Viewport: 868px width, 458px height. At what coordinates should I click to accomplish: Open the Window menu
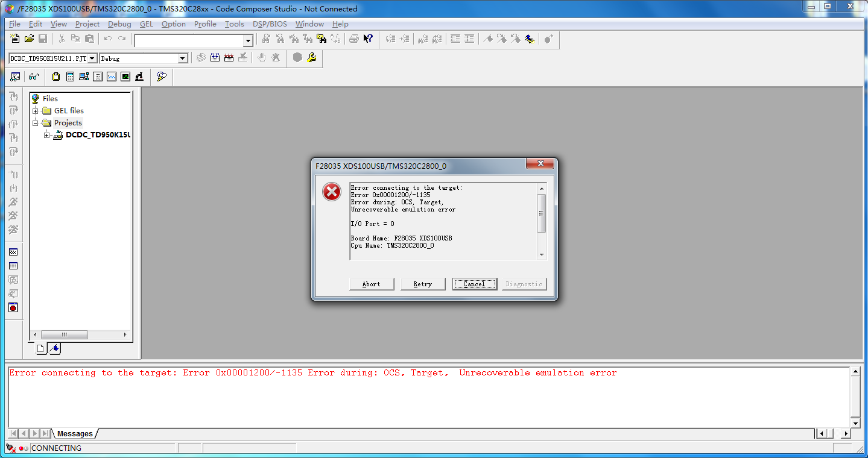[309, 24]
